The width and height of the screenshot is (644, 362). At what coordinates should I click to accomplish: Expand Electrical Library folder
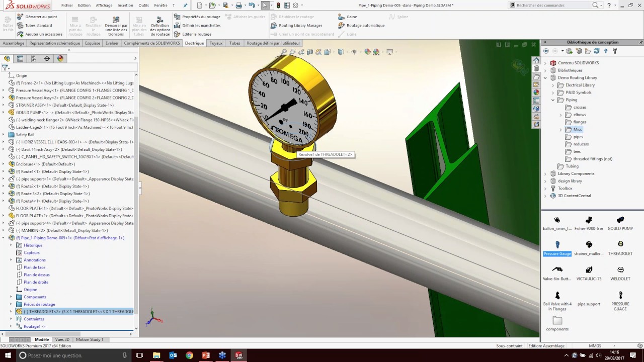[553, 85]
